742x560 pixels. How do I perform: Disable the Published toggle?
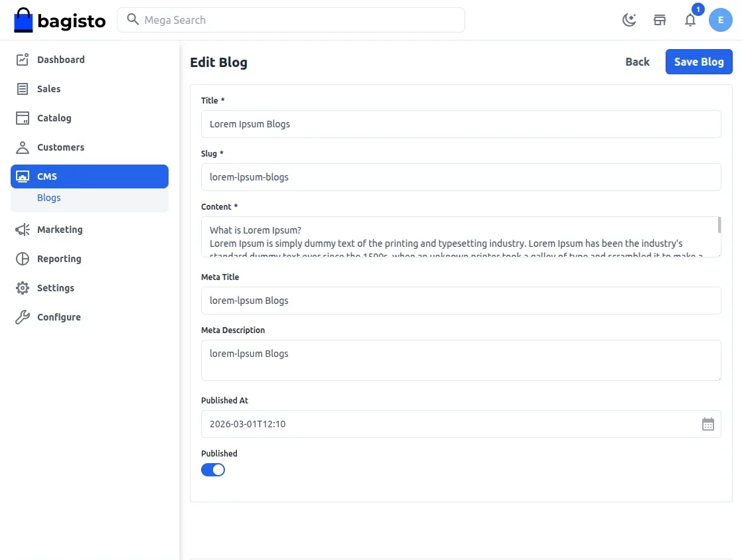[x=213, y=470]
